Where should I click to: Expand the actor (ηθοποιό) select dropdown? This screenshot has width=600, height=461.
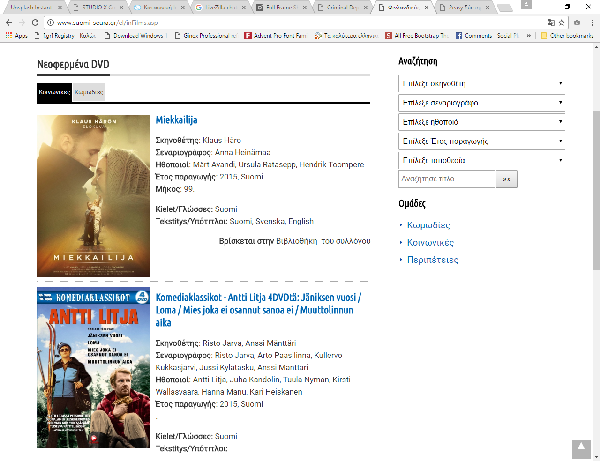tap(481, 122)
